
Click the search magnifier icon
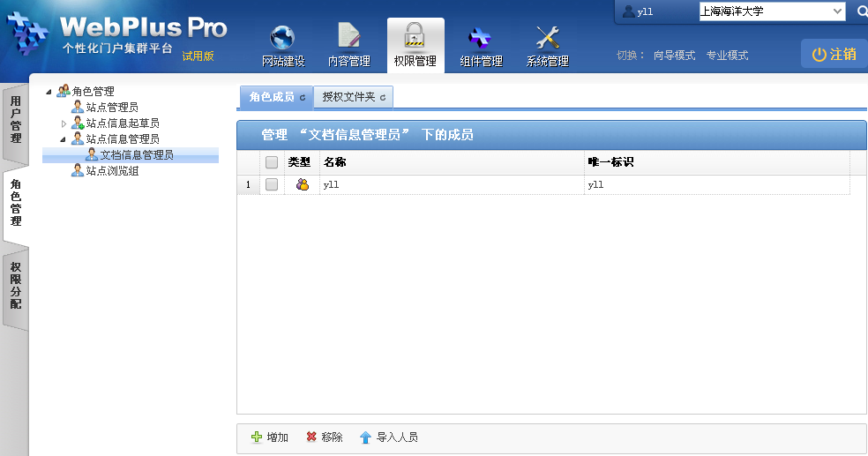point(861,11)
